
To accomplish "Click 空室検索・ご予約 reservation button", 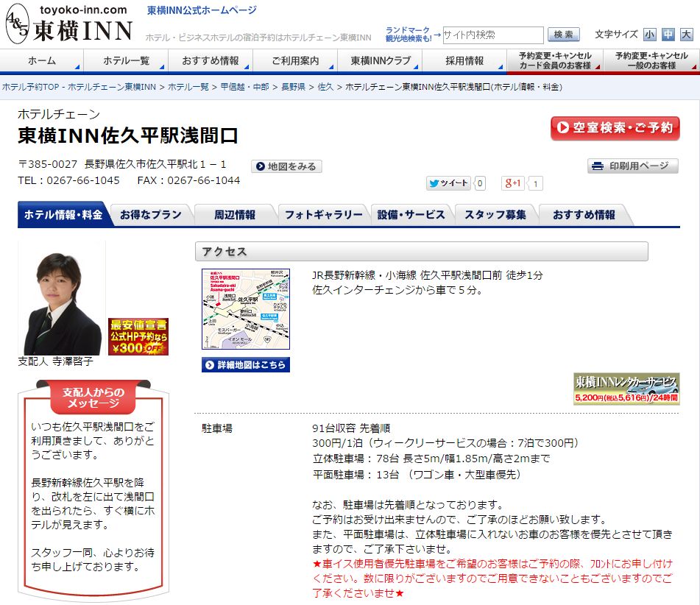I will pos(615,128).
